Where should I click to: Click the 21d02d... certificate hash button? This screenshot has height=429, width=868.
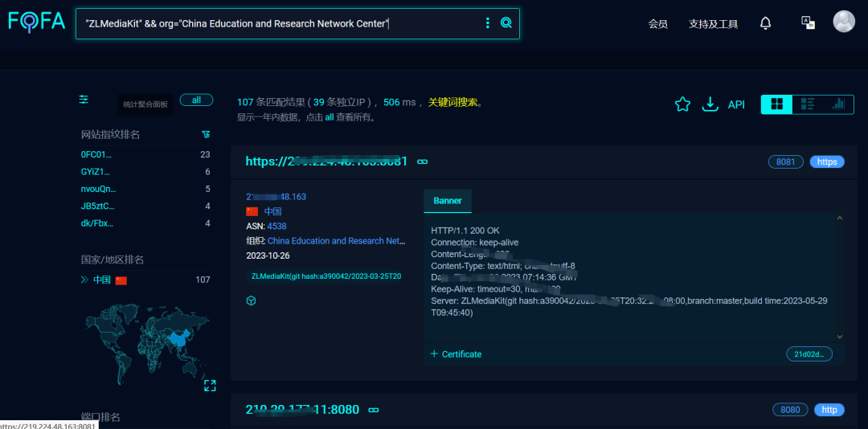(809, 354)
